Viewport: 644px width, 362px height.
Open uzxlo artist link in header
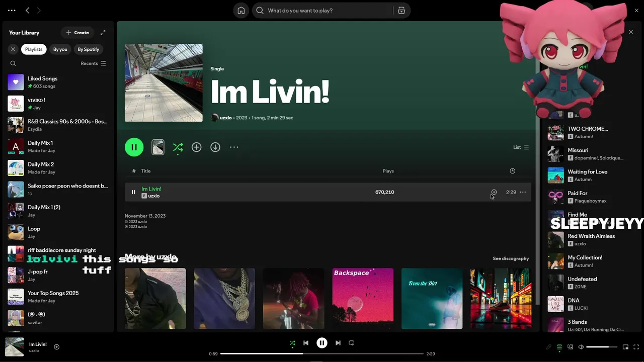point(226,118)
